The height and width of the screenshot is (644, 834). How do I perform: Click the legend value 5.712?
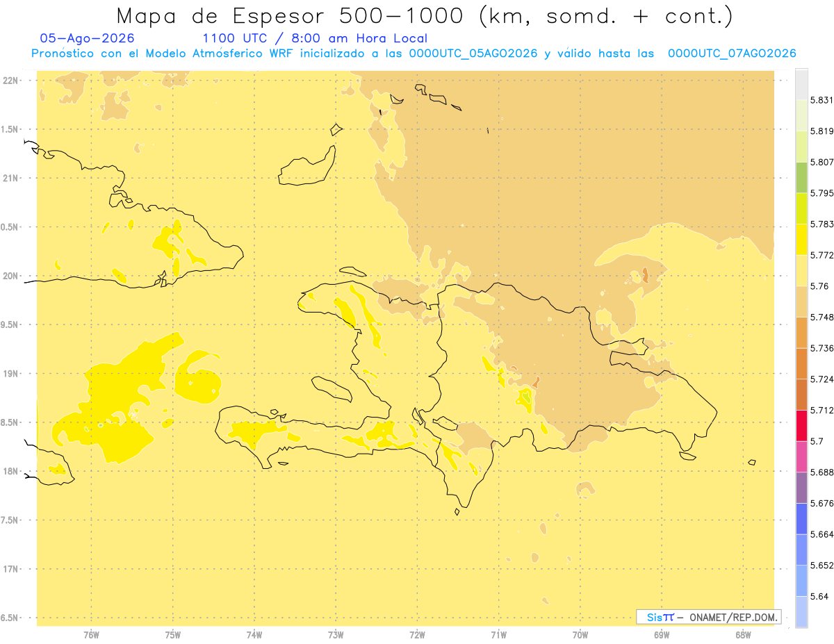(822, 410)
